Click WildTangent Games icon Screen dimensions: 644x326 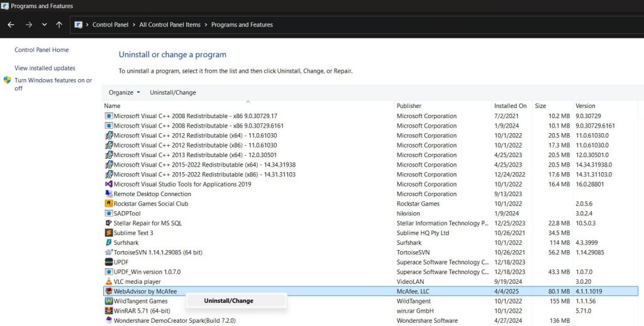(x=108, y=301)
